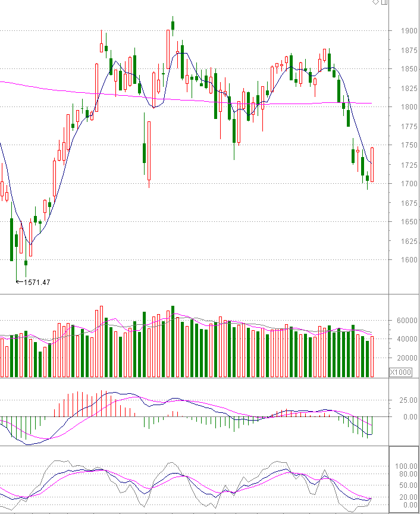Select the 1571.47 low price marker
The width and height of the screenshot is (420, 514).
tap(36, 282)
